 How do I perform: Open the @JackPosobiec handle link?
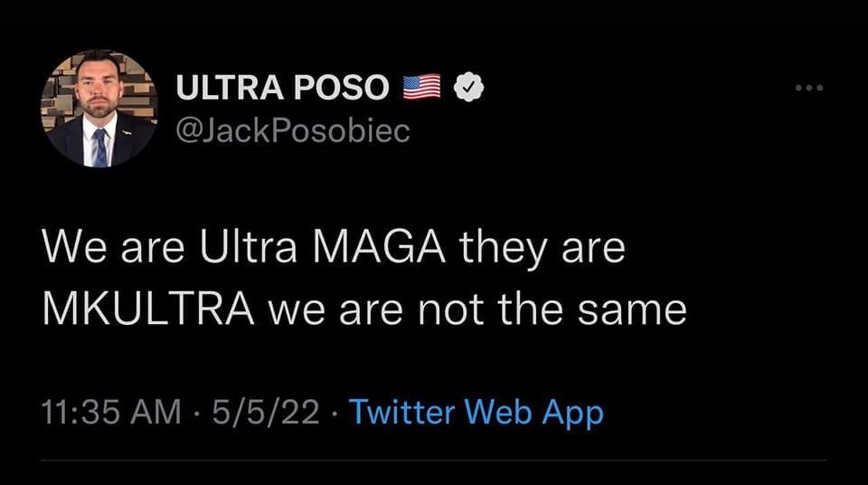click(x=292, y=131)
